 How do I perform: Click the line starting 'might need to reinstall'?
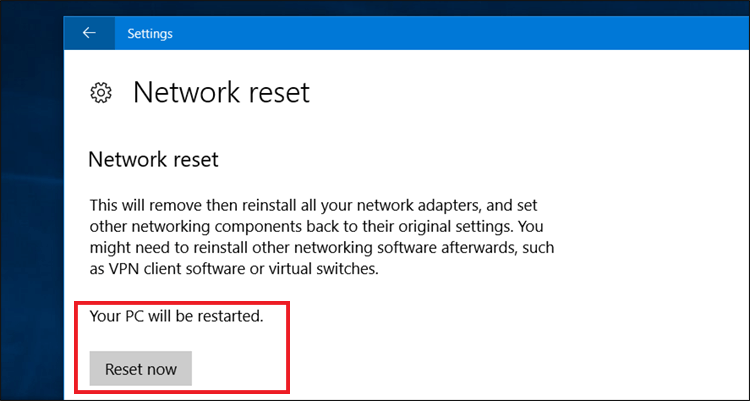click(321, 247)
